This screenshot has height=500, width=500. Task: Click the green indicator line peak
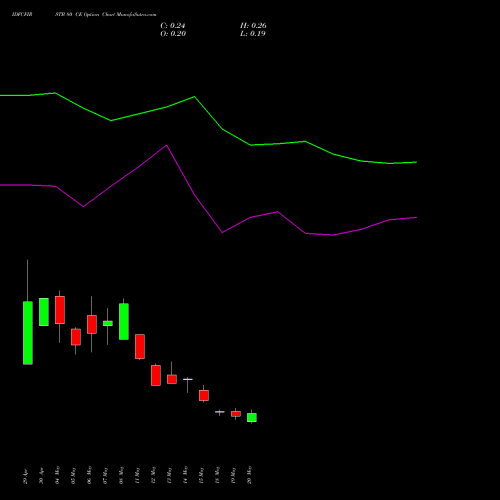(x=55, y=93)
